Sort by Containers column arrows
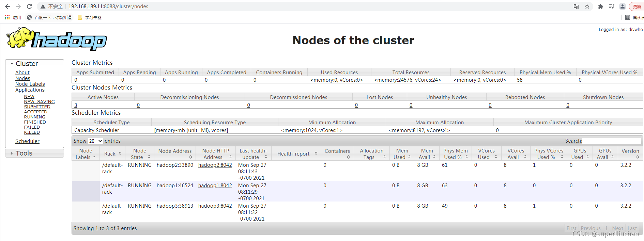This screenshot has height=241, width=644. [x=348, y=157]
